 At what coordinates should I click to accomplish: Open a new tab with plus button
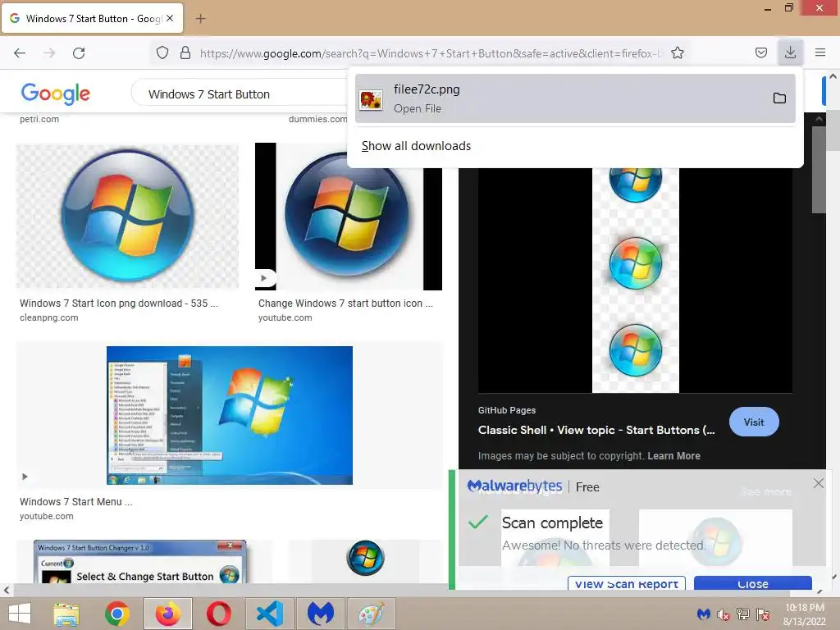[x=200, y=19]
